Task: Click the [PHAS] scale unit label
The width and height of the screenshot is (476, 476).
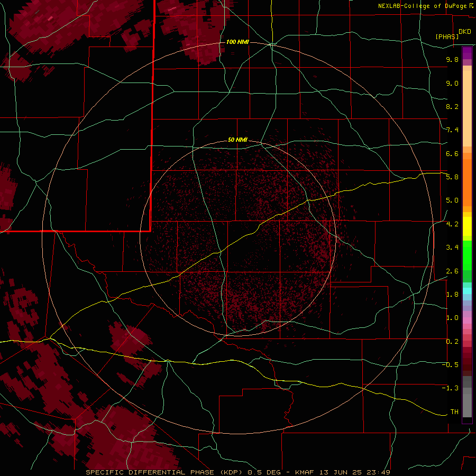Action: [x=447, y=37]
